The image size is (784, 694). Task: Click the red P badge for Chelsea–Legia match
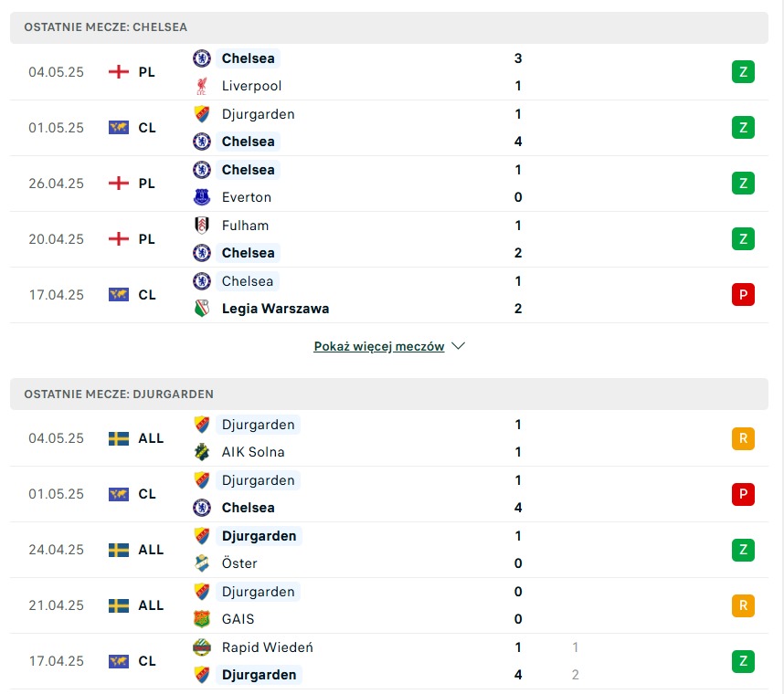743,295
